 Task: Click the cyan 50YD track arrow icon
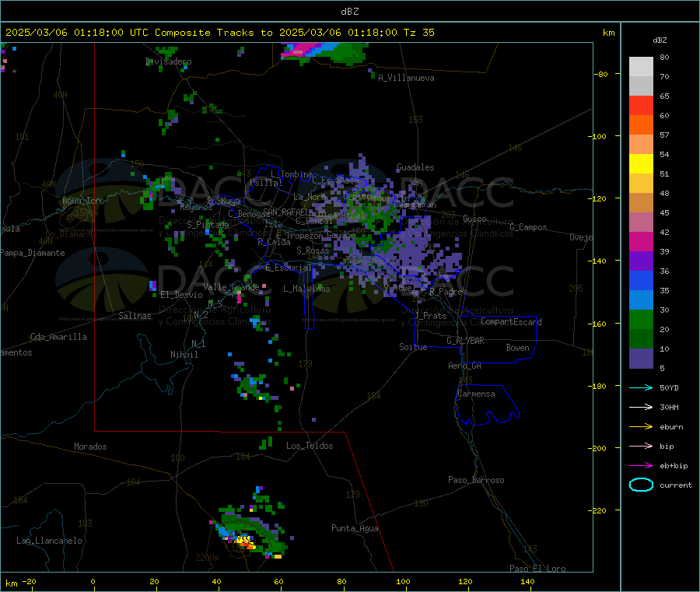tap(641, 387)
